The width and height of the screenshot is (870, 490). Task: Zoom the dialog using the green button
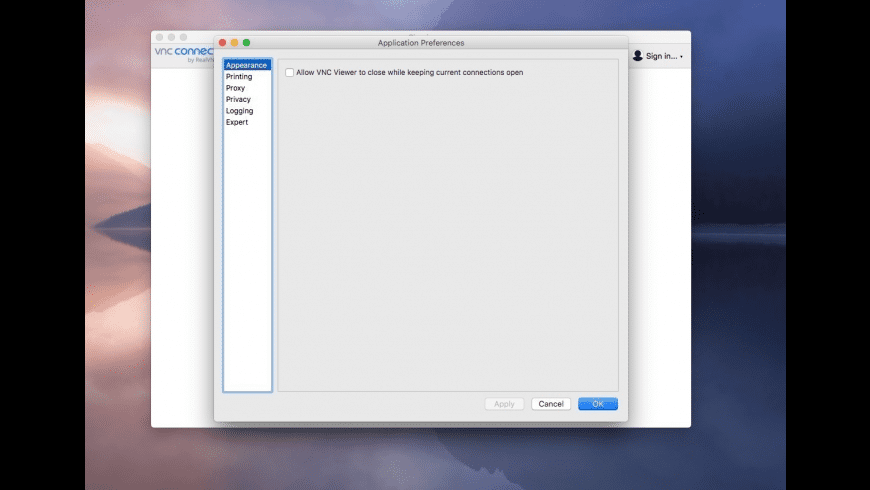pos(246,43)
